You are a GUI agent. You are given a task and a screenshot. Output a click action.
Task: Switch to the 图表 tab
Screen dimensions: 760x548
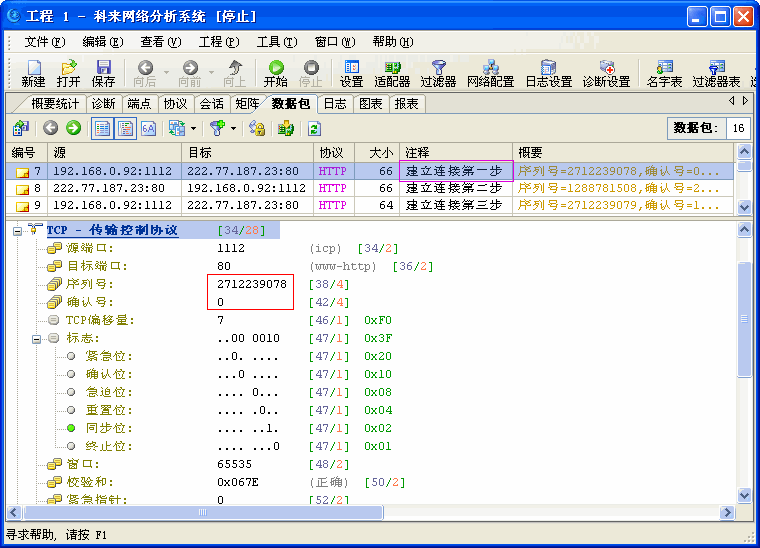[371, 104]
